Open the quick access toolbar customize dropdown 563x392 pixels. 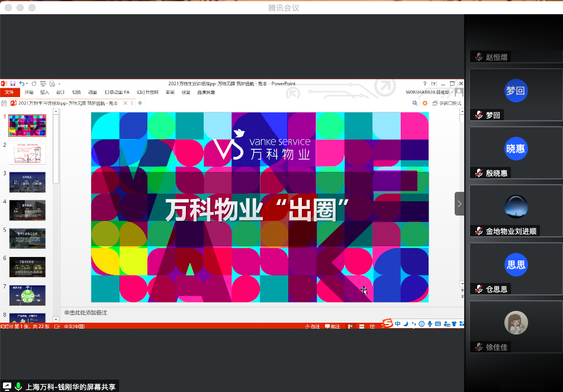pos(61,83)
